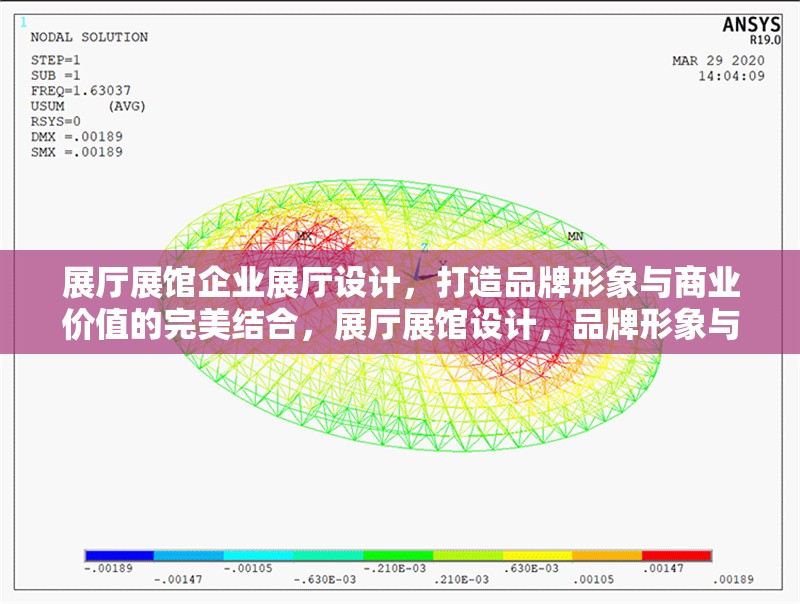Expand the SMX =.00189 maximum stress entry
The width and height of the screenshot is (800, 604).
[x=78, y=152]
